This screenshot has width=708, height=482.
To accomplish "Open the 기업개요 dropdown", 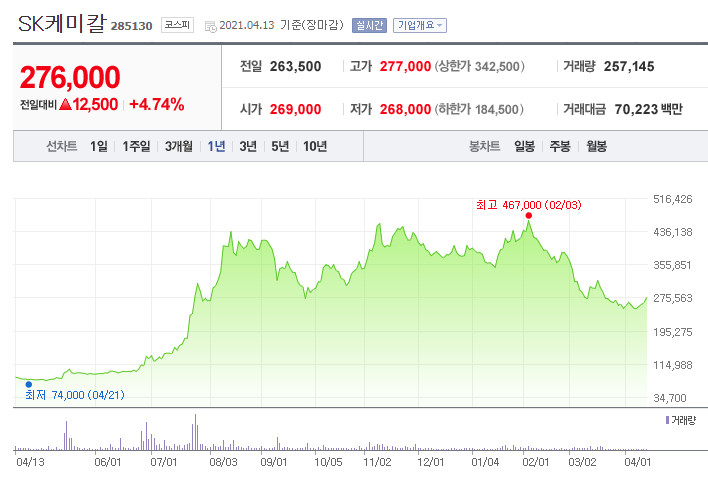I will click(419, 25).
